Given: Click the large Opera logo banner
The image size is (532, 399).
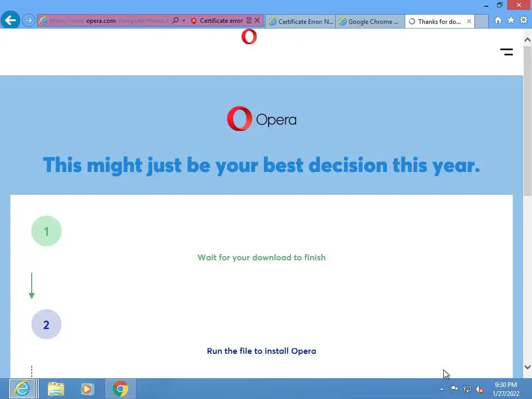Looking at the screenshot, I should click(262, 119).
